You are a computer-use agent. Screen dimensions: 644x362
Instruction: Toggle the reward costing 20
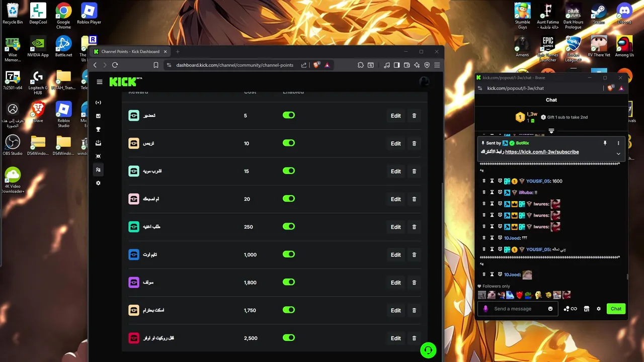coord(289,199)
